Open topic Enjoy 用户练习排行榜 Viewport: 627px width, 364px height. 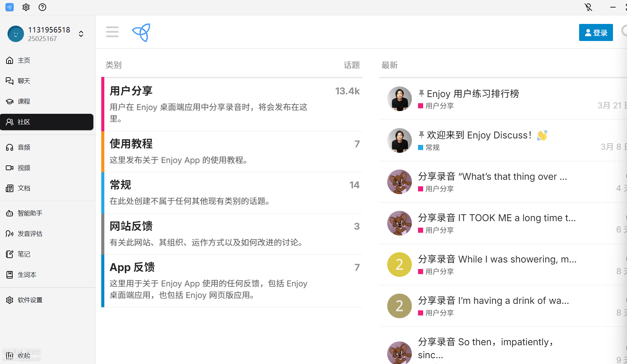click(x=473, y=94)
